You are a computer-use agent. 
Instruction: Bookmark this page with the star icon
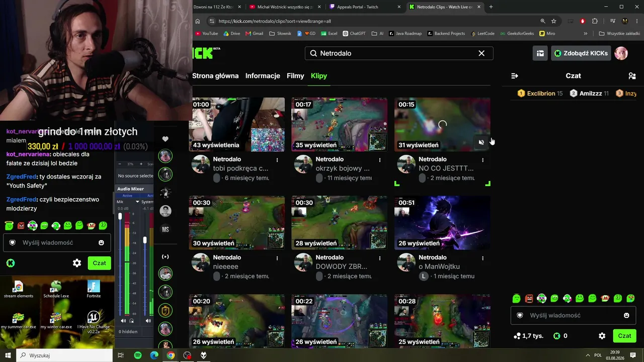coord(554,21)
